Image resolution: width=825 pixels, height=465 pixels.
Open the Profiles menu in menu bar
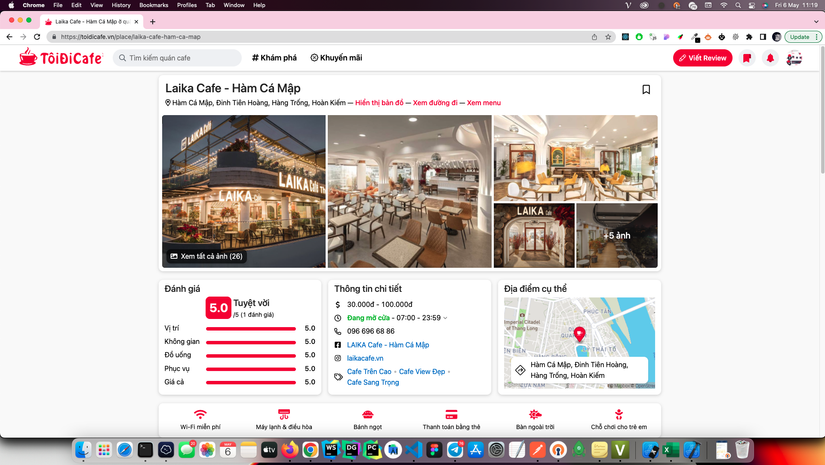[x=187, y=5]
